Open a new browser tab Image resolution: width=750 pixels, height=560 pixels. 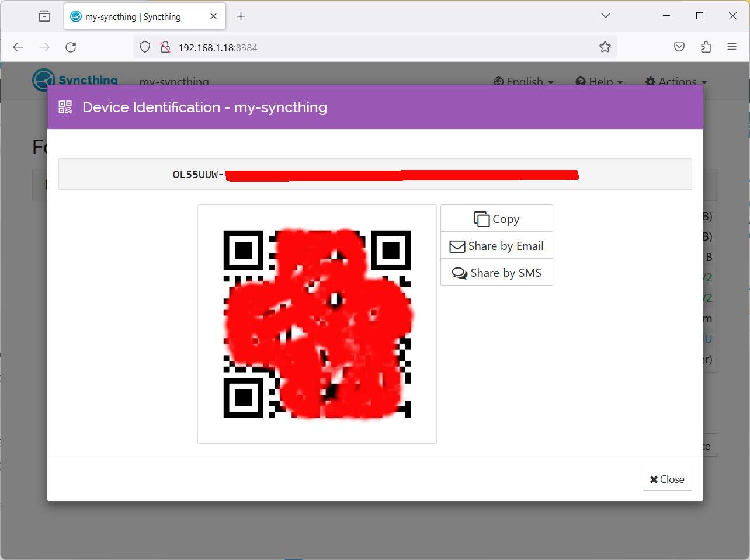point(241,16)
